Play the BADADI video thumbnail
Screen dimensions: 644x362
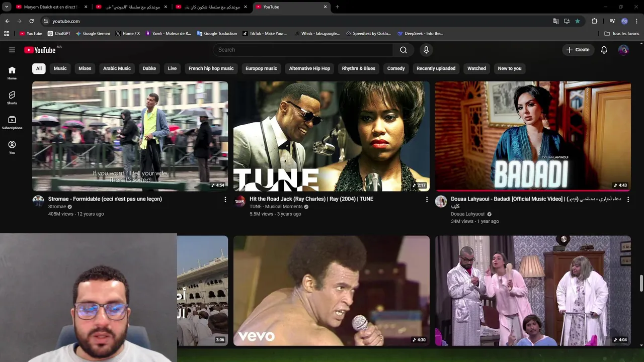pos(533,136)
